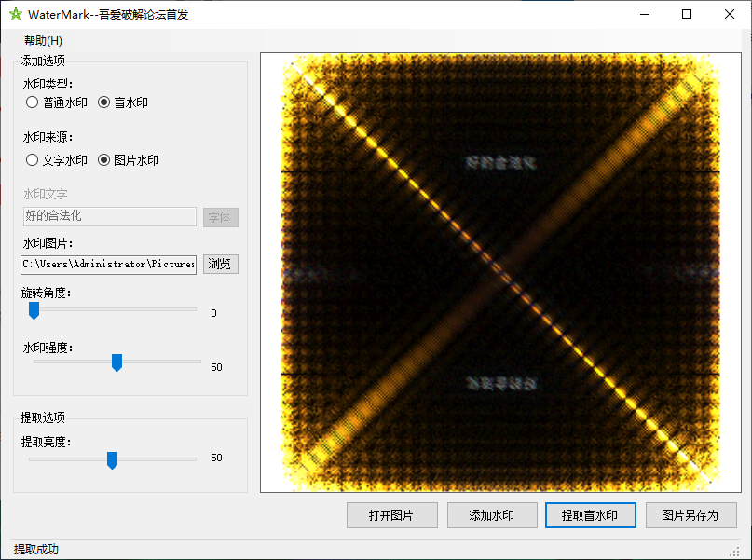Adjust the 旋转角度 rotation slider
Viewport: 752px width, 560px height.
[34, 309]
